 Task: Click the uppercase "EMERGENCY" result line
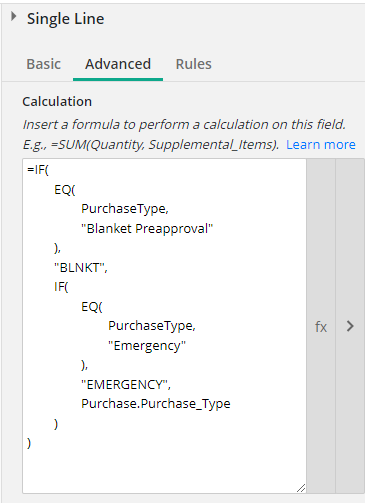[126, 385]
